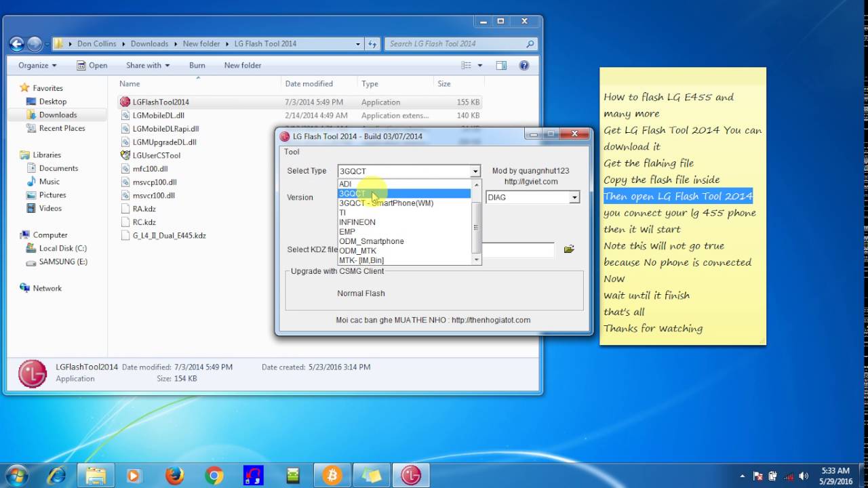
Task: Click the type list scroll down arrow
Action: (x=476, y=260)
